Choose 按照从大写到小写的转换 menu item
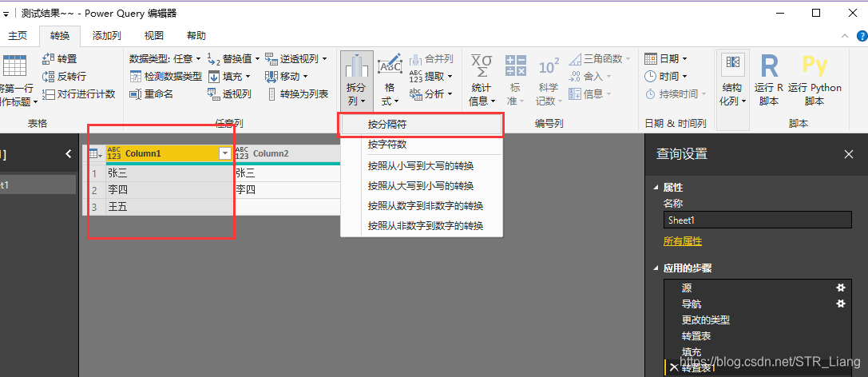 (x=422, y=185)
